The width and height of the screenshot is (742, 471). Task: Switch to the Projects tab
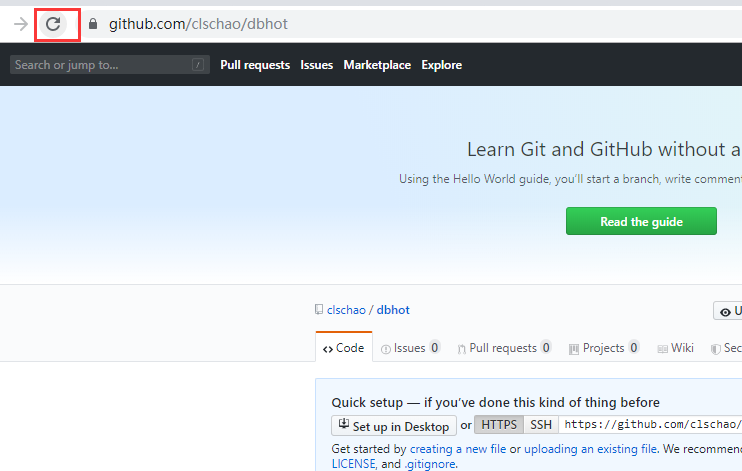point(604,348)
